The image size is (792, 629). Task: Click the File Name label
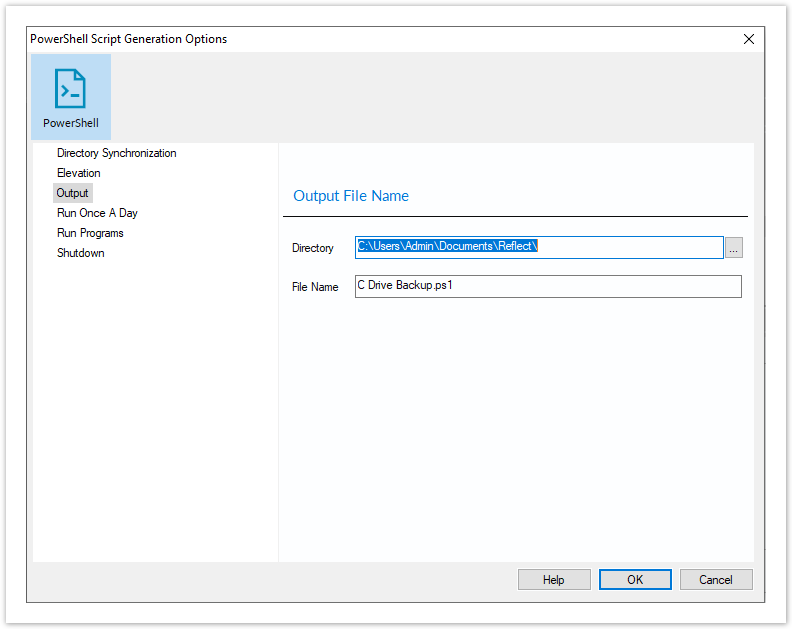tap(315, 287)
